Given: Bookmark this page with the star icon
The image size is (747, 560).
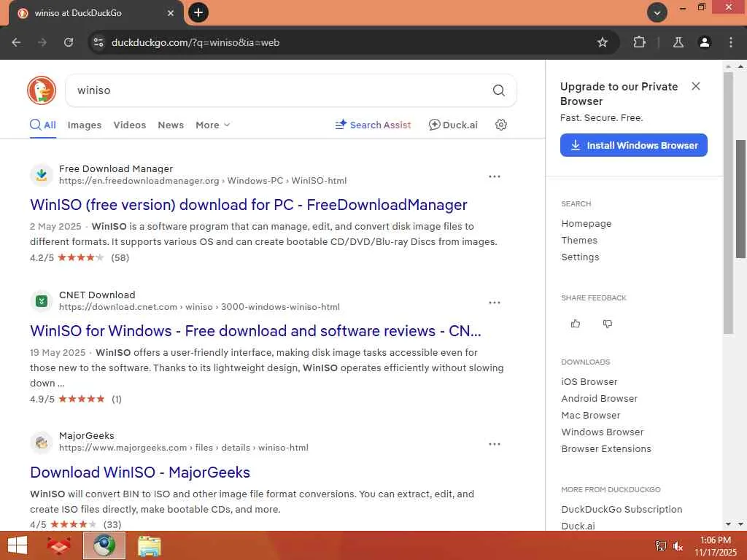Looking at the screenshot, I should (602, 42).
